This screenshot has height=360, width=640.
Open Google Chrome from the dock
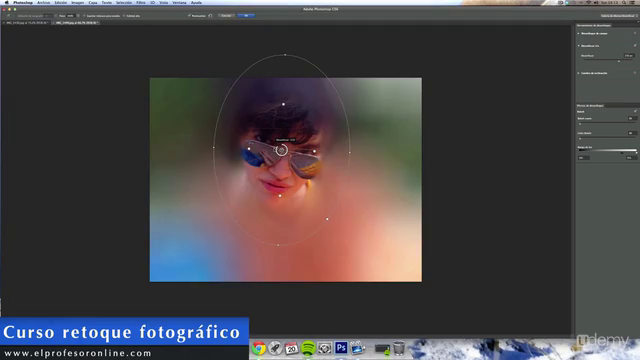click(259, 348)
